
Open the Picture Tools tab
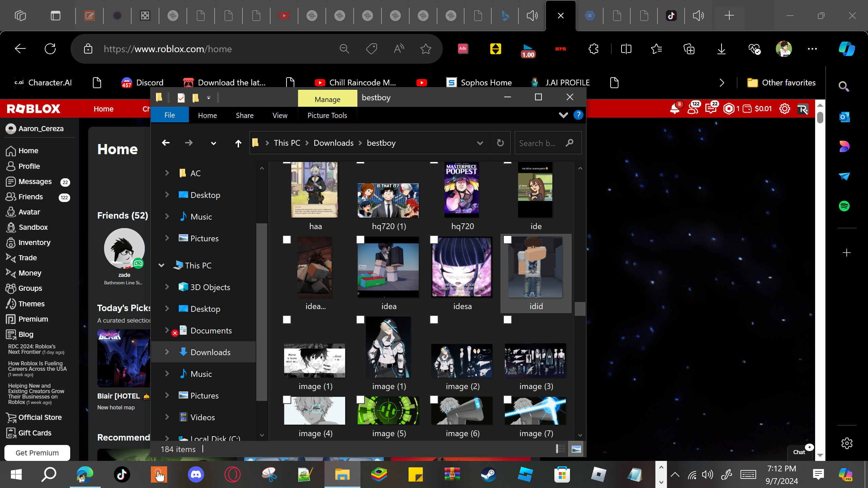(327, 115)
